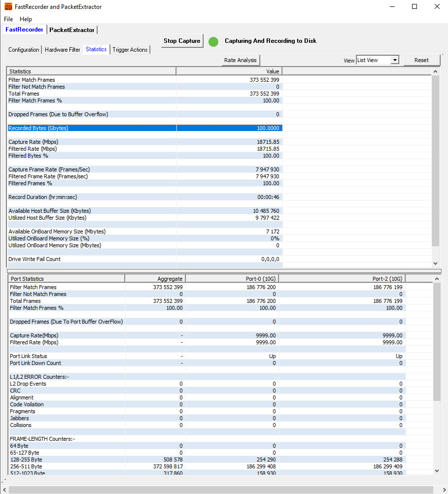
Task: Click the bottom horizontal scrollbar right arrow
Action: 444,490
